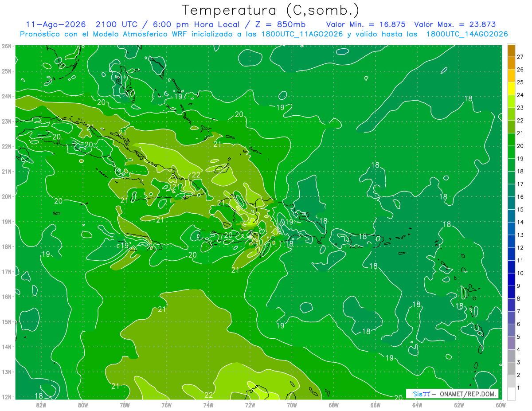
Task: Click the white color scale swatch below 1
Action: pyautogui.click(x=511, y=394)
